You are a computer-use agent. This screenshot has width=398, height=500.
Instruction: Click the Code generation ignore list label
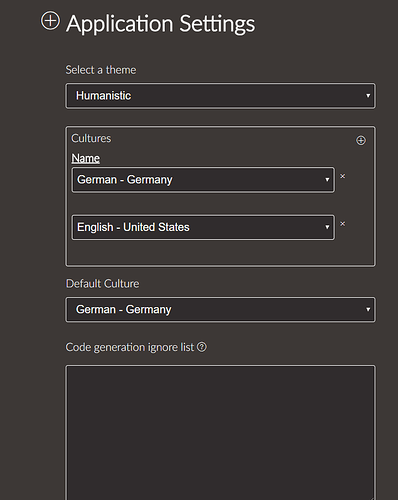[130, 347]
